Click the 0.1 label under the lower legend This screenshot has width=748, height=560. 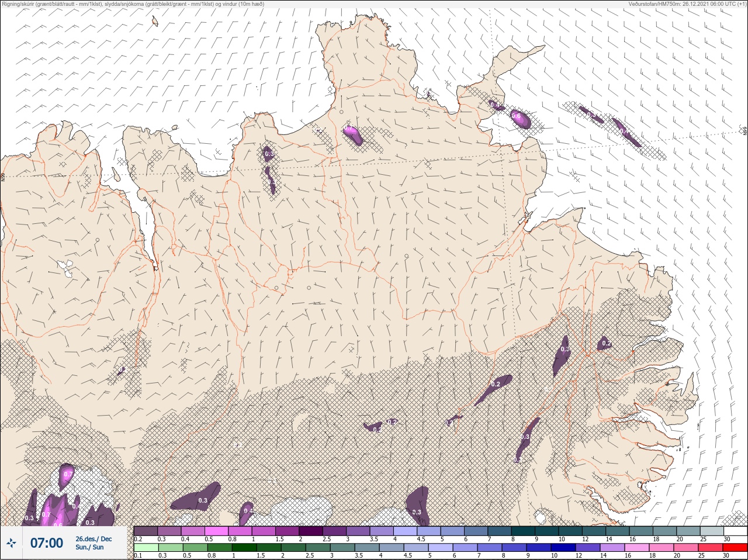138,556
